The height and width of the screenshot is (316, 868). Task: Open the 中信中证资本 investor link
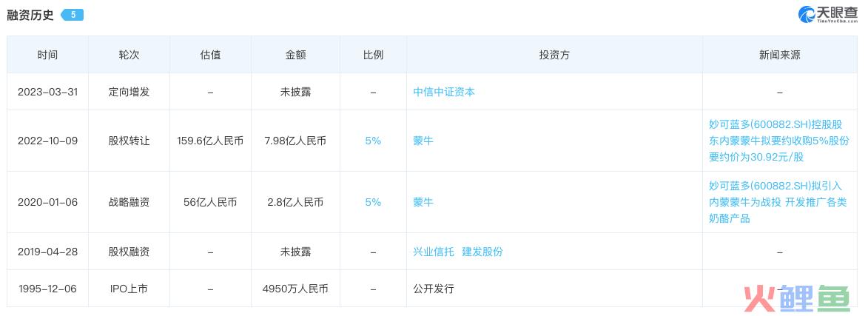click(444, 92)
